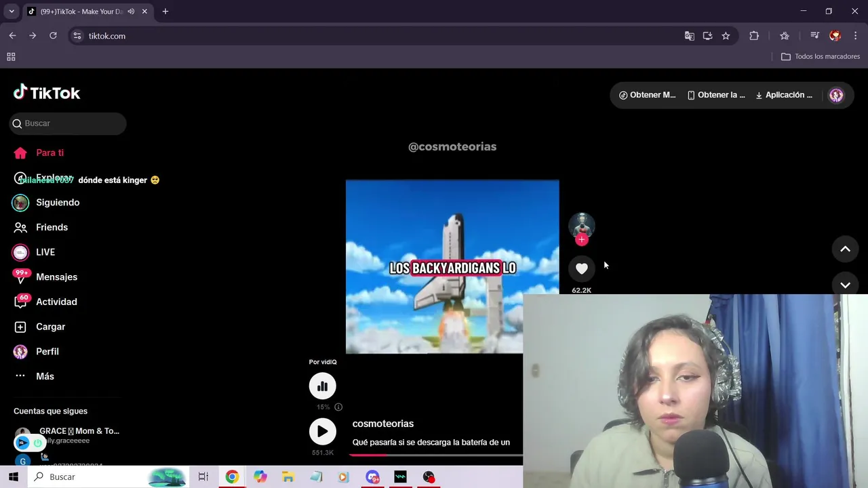The width and height of the screenshot is (868, 488).
Task: Open the apps grid in bookmarks bar
Action: tap(11, 57)
